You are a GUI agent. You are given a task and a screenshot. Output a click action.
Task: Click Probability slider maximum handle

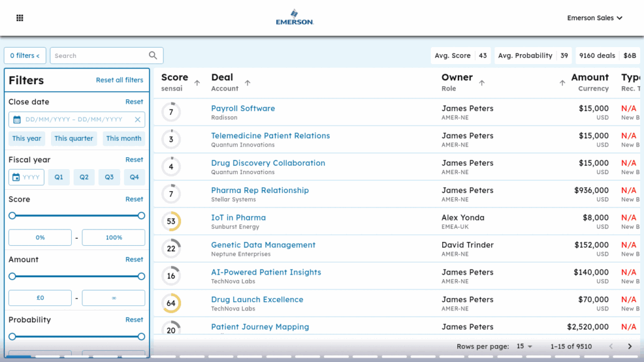142,337
